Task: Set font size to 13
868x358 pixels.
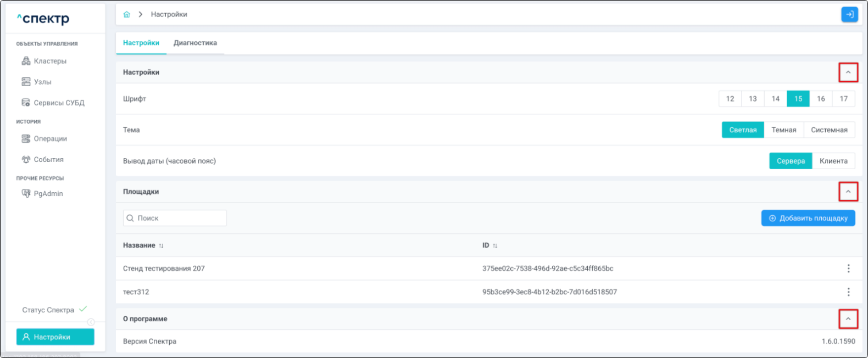Action: [753, 99]
